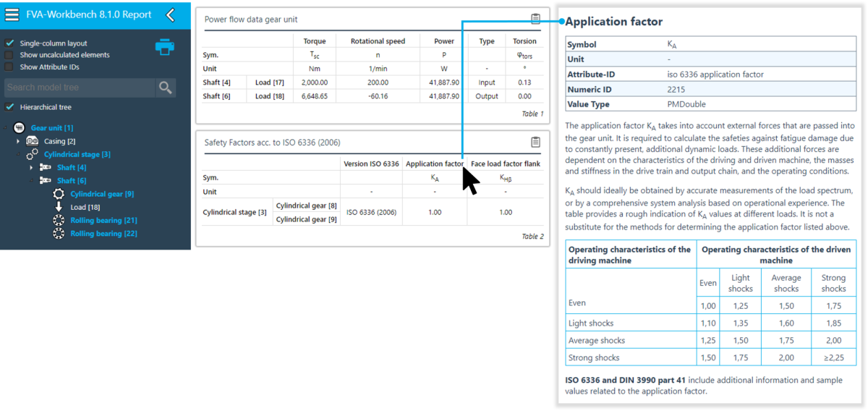
Task: Click the Safety Factors table clipboard icon
Action: click(x=535, y=142)
